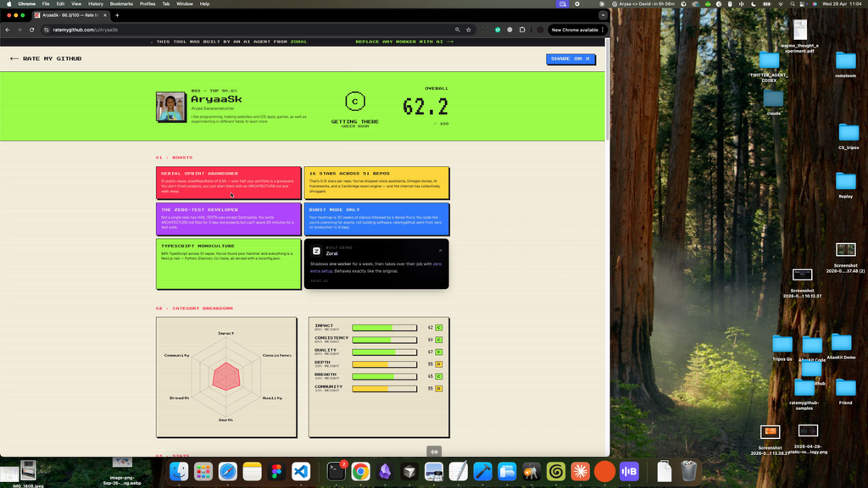
Task: Open the Tripos Qs desktop folder
Action: coord(782,345)
